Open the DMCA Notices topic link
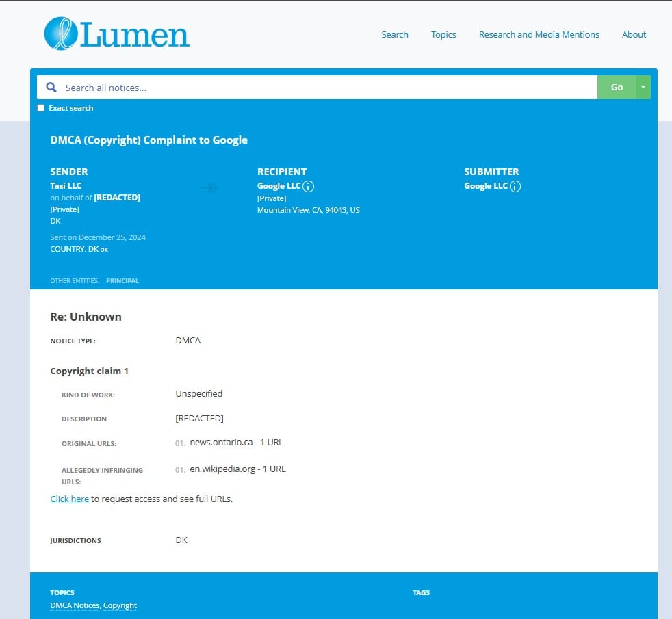Viewport: 672px width, 619px height. coord(75,605)
